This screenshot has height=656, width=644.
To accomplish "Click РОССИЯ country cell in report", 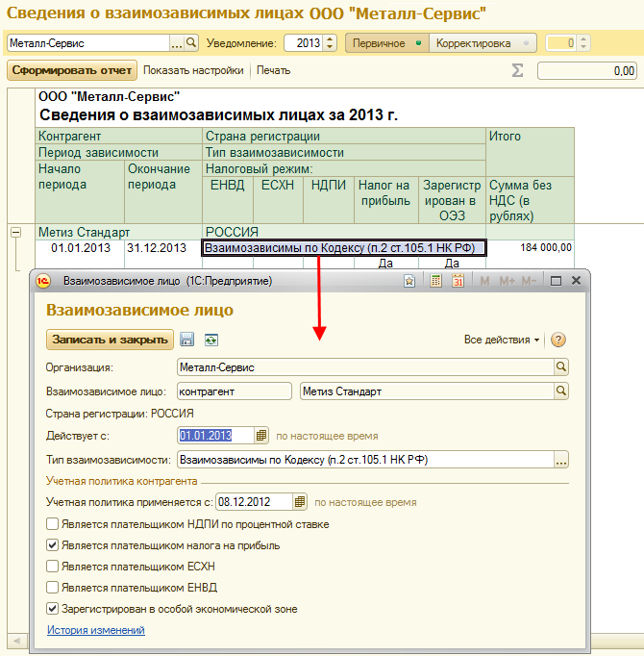I will coord(344,232).
